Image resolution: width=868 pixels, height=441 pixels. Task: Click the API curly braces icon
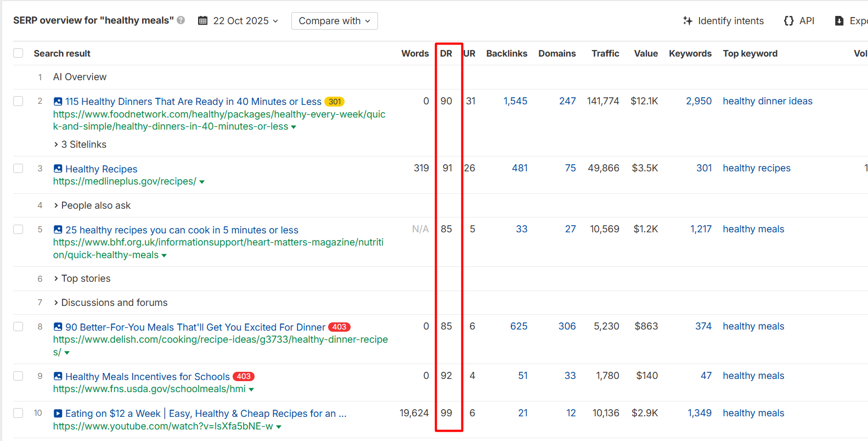pos(788,21)
